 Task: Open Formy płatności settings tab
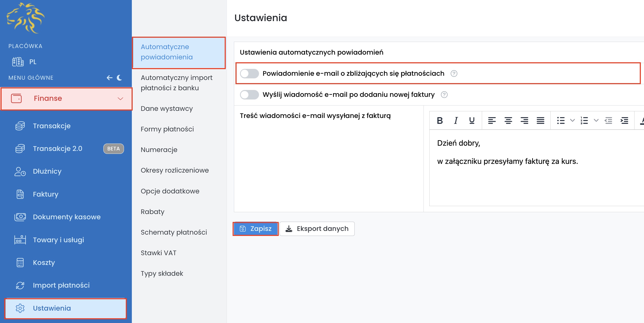point(167,129)
